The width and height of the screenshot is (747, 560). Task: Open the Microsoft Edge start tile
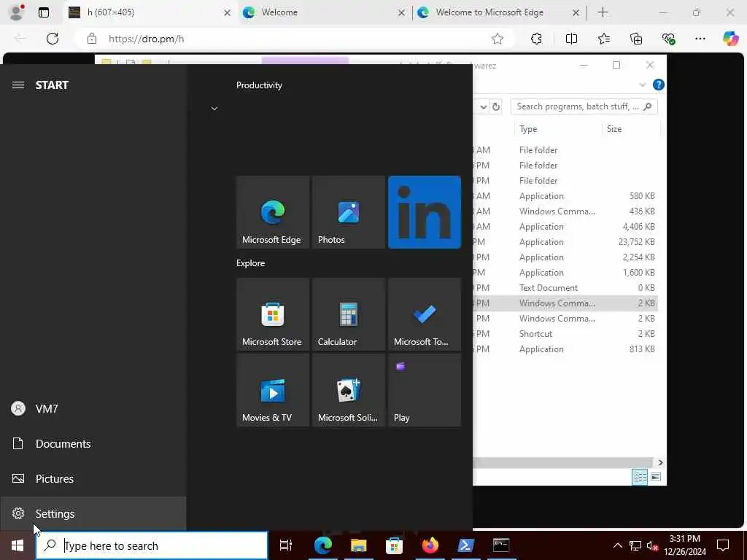click(273, 212)
